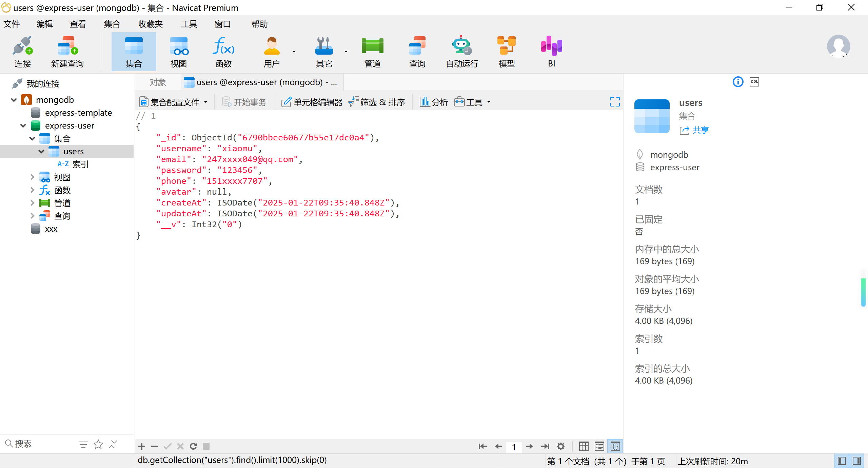This screenshot has width=868, height=468.
Task: Expand the 视图 tree node
Action: pos(32,177)
